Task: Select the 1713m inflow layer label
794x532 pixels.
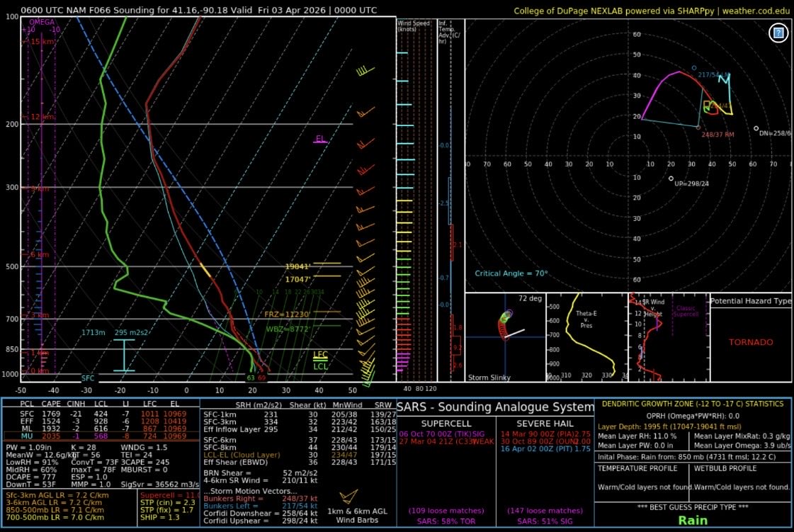Action: [93, 332]
